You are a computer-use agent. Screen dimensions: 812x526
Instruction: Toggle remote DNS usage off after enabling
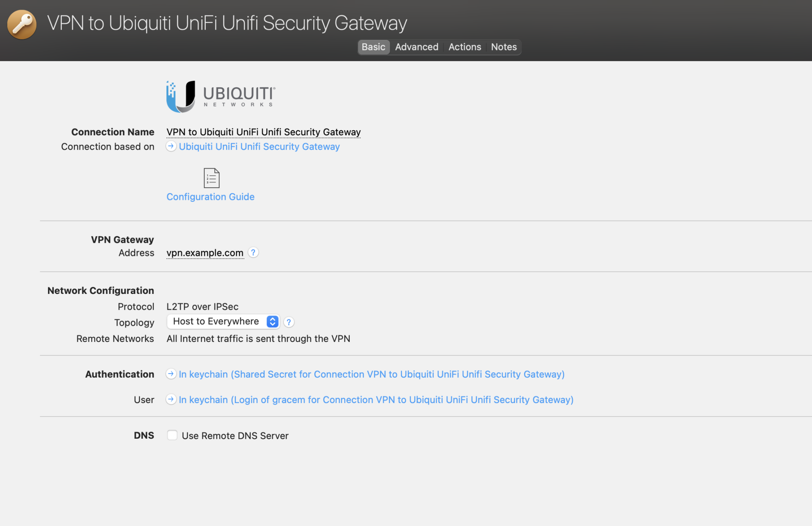point(172,435)
